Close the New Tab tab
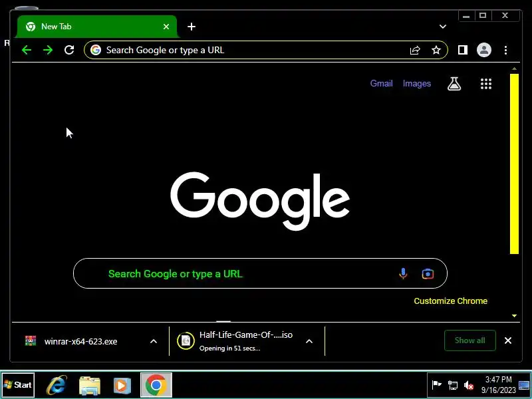532x399 pixels. pyautogui.click(x=166, y=27)
